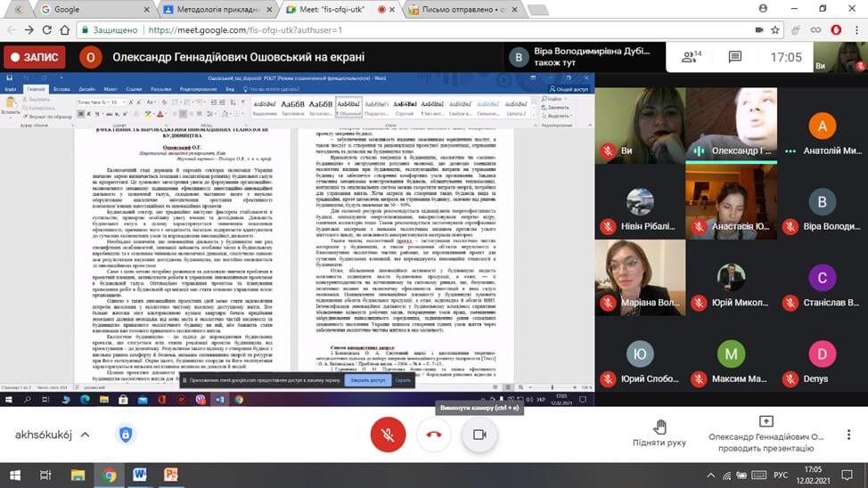Open the chat messages panel
This screenshot has width=868, height=488.
[735, 57]
